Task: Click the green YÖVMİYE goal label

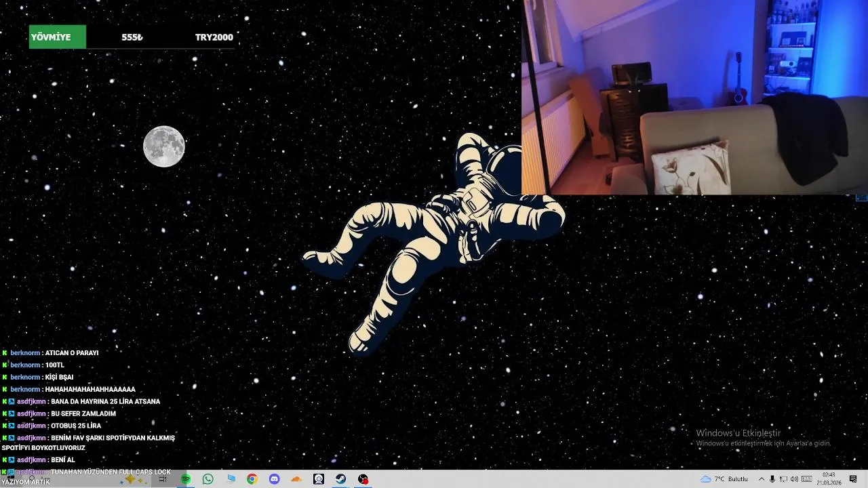Action: coord(57,37)
